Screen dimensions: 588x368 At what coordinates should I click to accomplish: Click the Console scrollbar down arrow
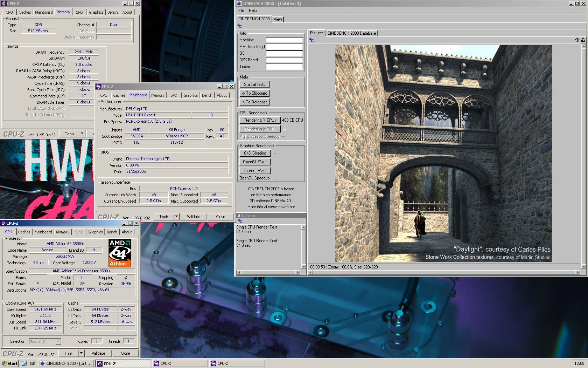[x=303, y=267]
